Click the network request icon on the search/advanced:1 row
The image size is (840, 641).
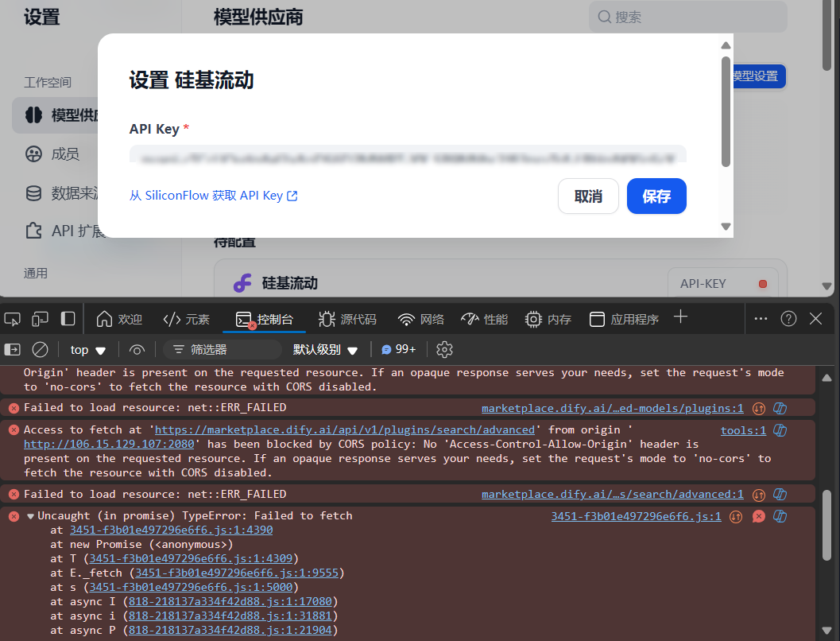point(759,495)
